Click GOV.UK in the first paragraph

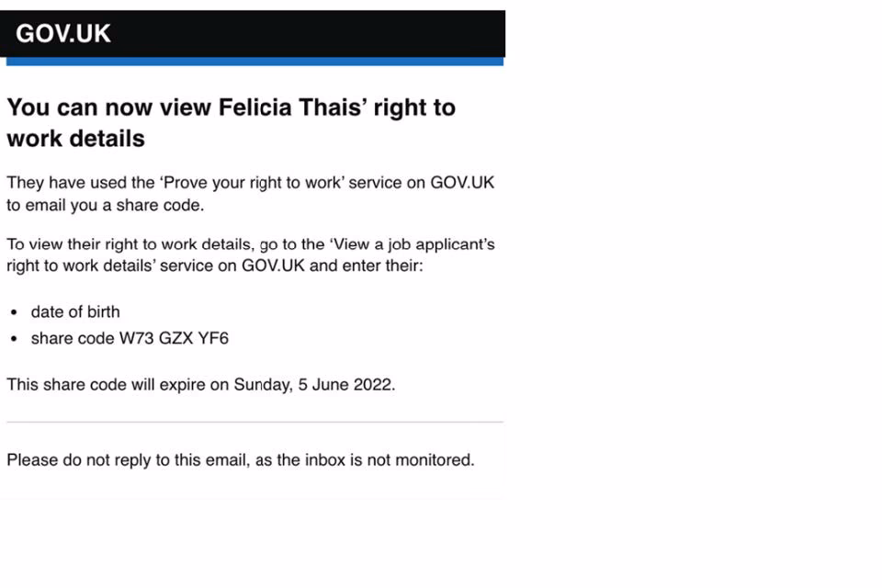462,182
